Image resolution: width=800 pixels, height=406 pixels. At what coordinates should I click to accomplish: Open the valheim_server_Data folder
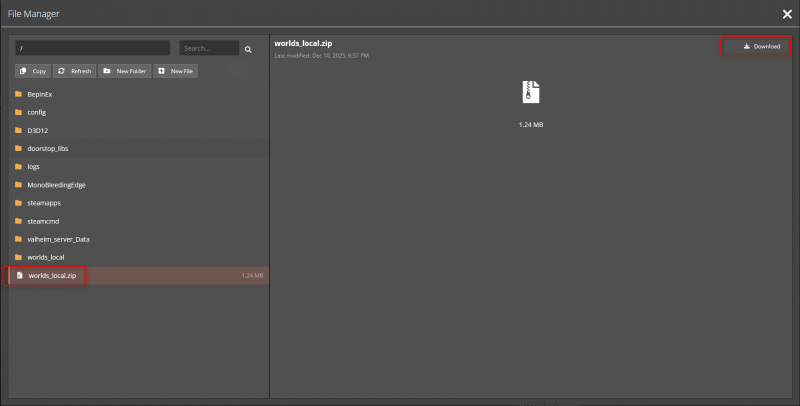(x=59, y=239)
